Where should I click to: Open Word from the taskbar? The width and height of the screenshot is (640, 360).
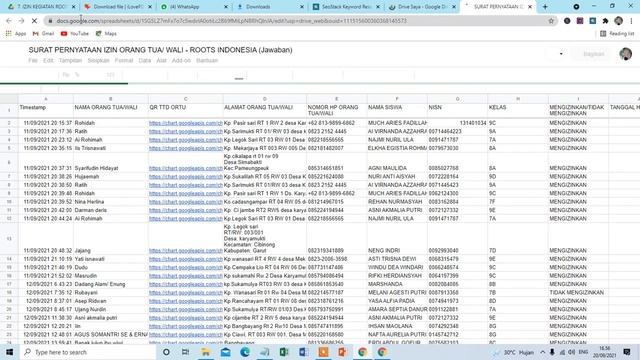pos(304,352)
